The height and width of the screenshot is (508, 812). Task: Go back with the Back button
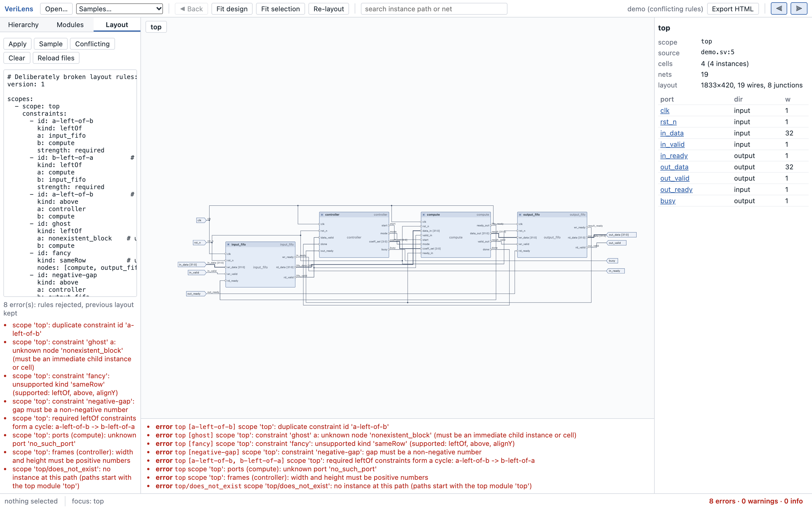coord(191,9)
